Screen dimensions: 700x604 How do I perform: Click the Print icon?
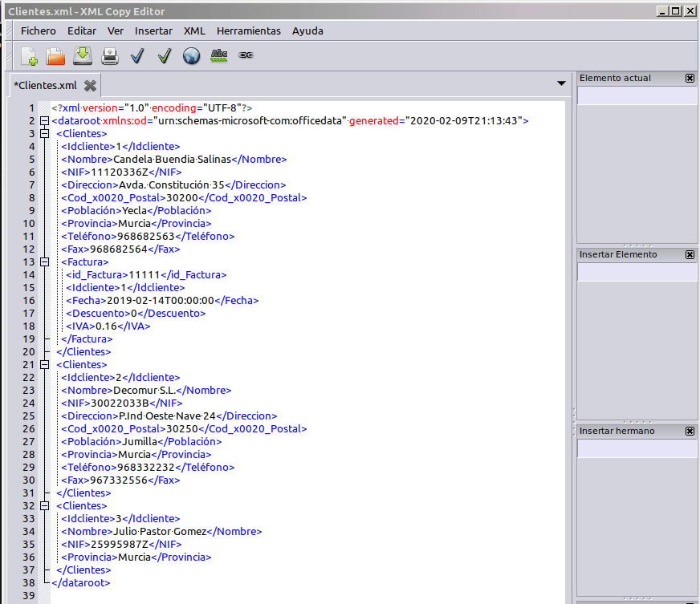[x=110, y=55]
